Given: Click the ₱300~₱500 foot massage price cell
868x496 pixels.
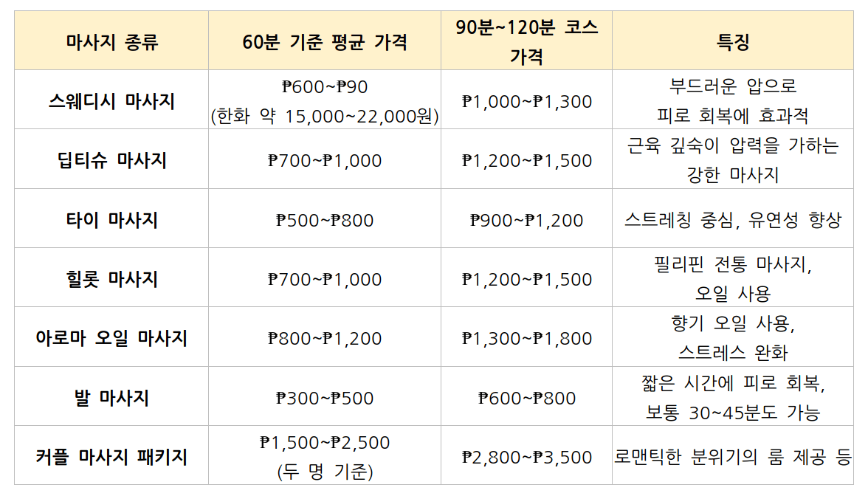Looking at the screenshot, I should pyautogui.click(x=325, y=398).
